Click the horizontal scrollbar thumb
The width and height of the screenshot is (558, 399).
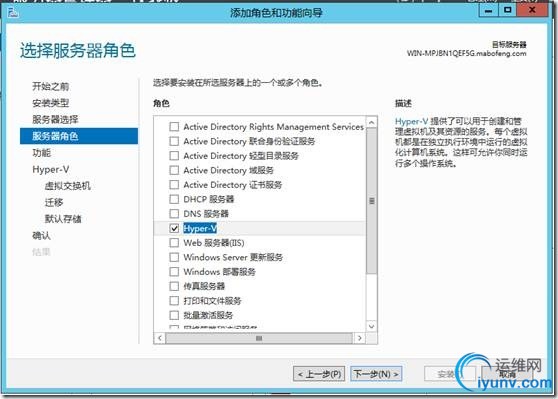pos(259,338)
